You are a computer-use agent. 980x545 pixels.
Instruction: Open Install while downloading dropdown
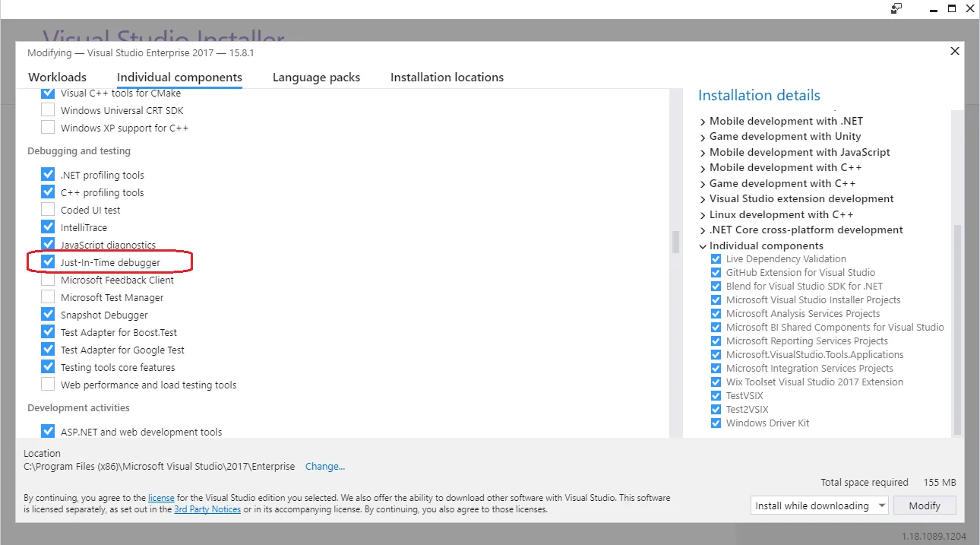(819, 505)
